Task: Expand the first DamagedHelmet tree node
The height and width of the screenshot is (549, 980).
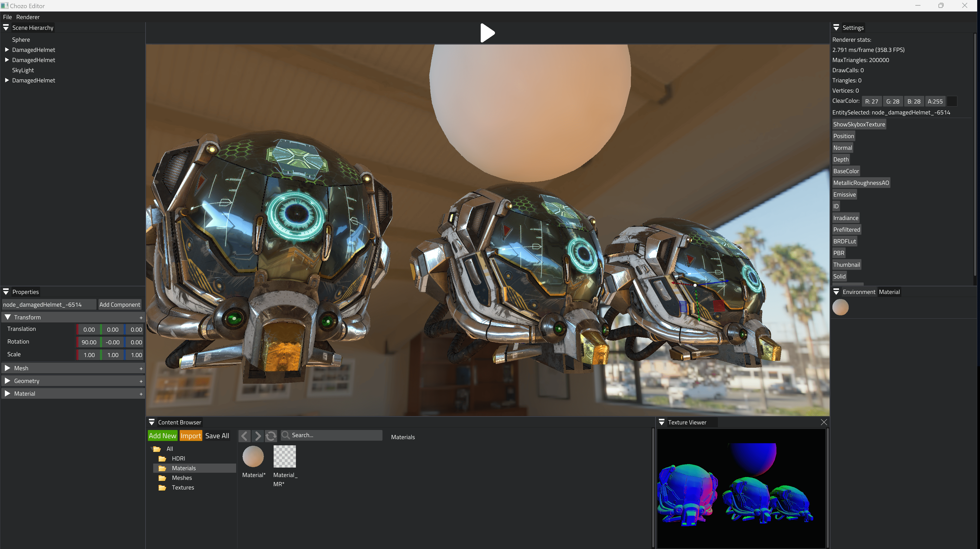Action: 7,50
